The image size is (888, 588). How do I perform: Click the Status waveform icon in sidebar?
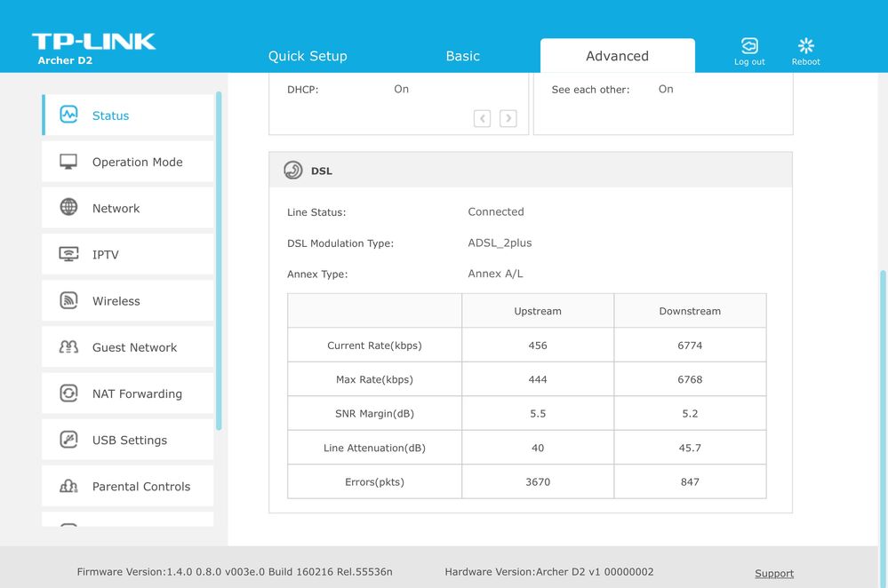pos(68,115)
